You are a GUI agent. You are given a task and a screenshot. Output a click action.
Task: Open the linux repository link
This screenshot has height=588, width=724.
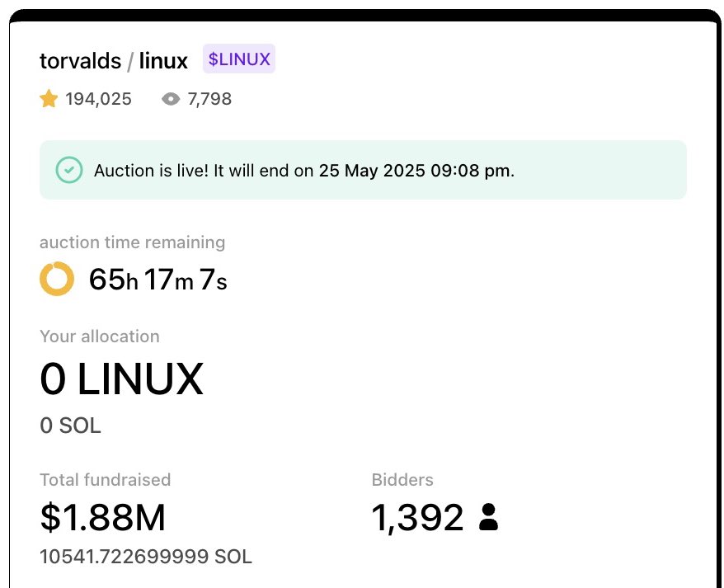click(x=163, y=60)
